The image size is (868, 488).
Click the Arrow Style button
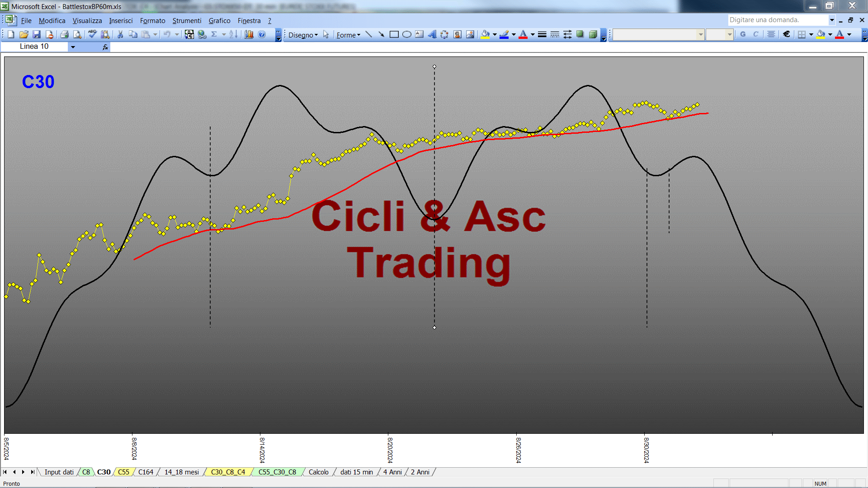point(567,35)
